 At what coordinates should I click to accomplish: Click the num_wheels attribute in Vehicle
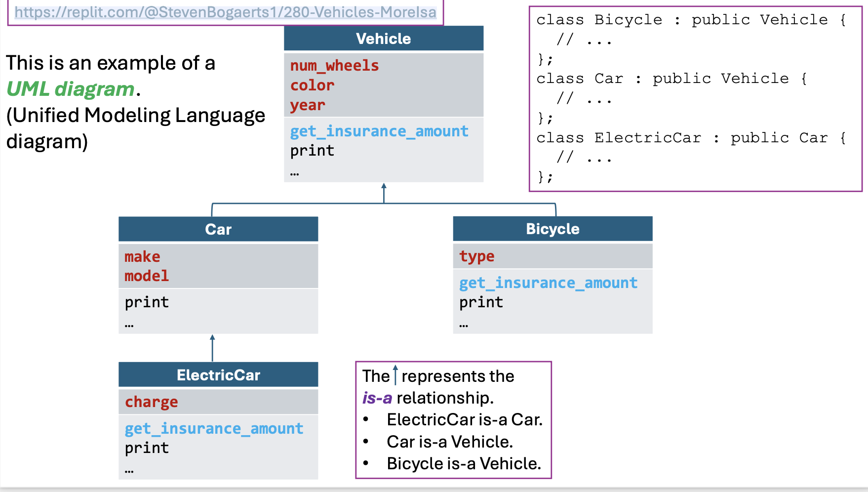coord(334,66)
